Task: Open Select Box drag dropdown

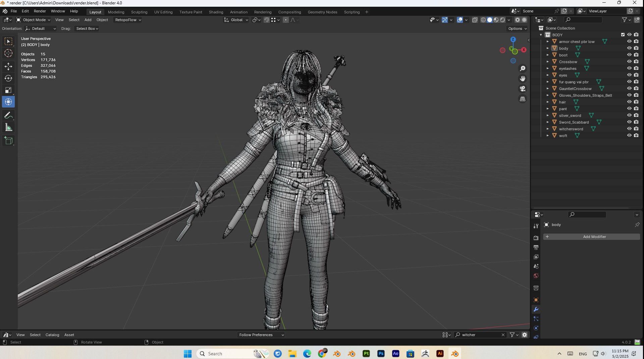Action: coord(87,29)
